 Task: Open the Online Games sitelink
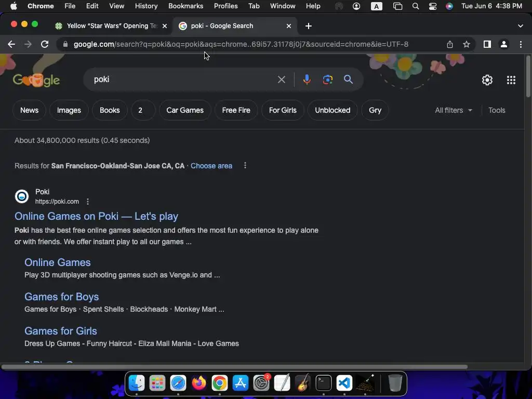(57, 262)
